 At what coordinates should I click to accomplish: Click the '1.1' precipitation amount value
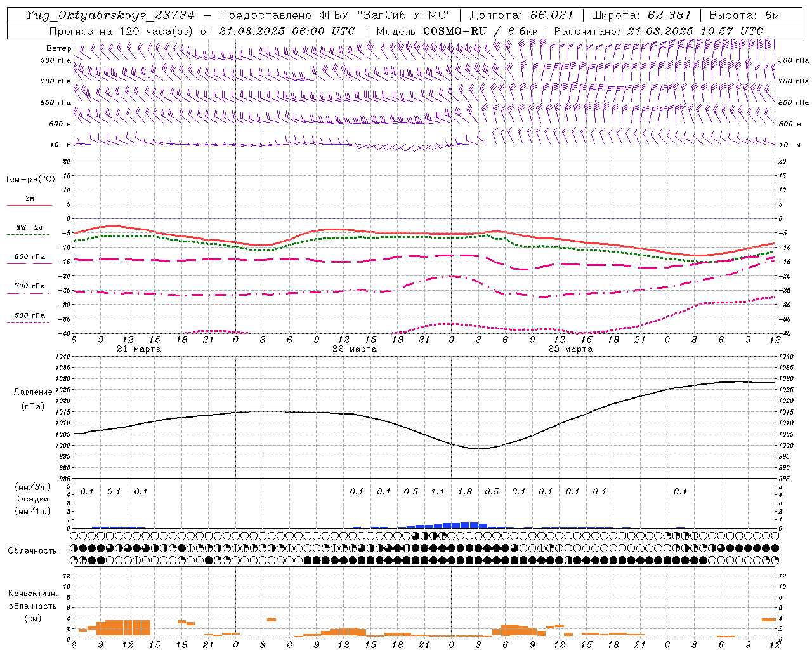(x=438, y=492)
